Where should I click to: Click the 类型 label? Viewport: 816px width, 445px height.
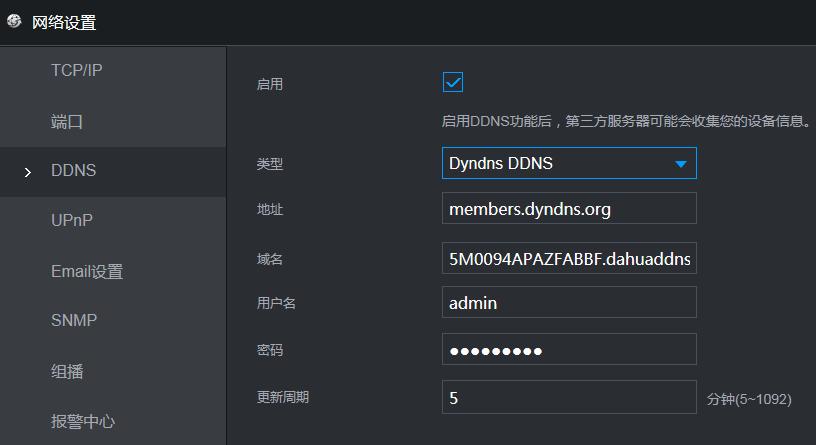(270, 164)
